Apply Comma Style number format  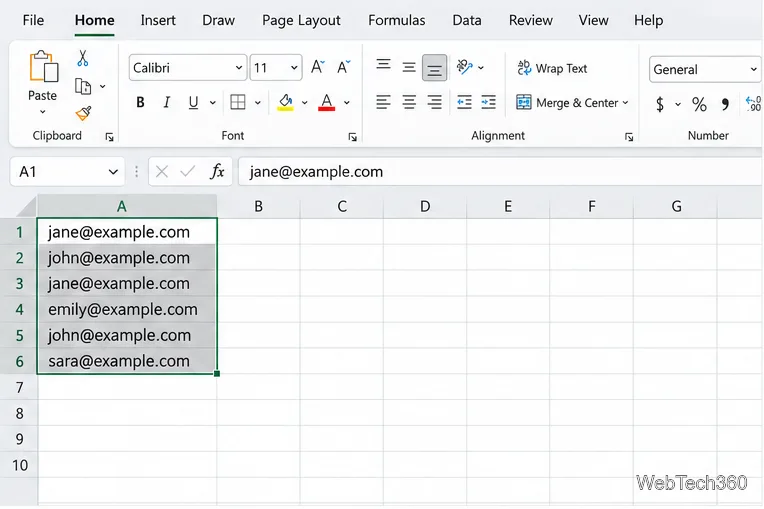pos(726,104)
